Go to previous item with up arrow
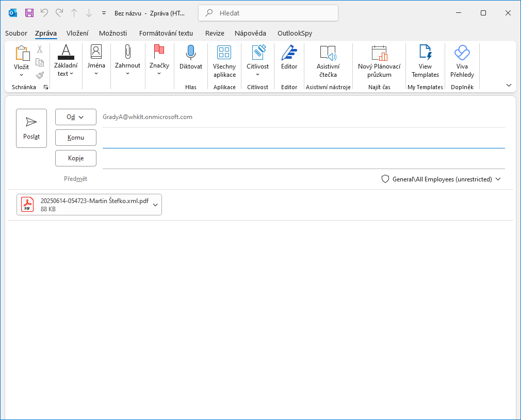Screen dimensions: 521x420 tap(74, 13)
